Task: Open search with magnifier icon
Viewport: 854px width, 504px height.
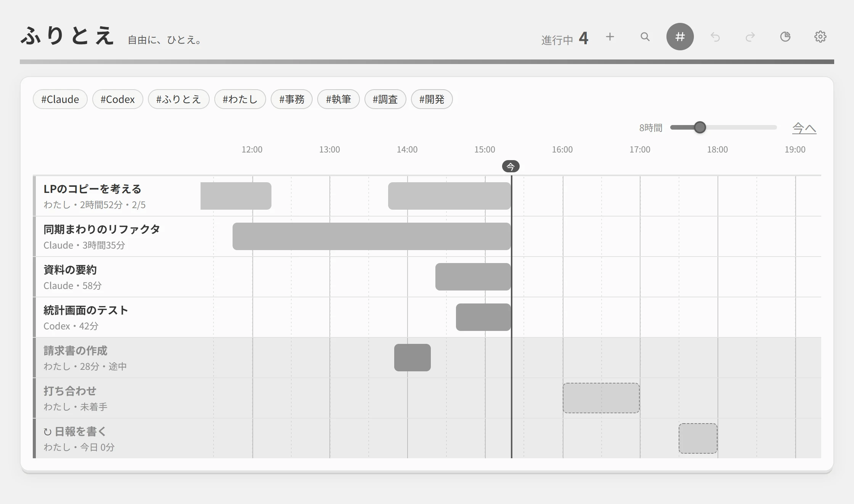Action: (x=645, y=37)
